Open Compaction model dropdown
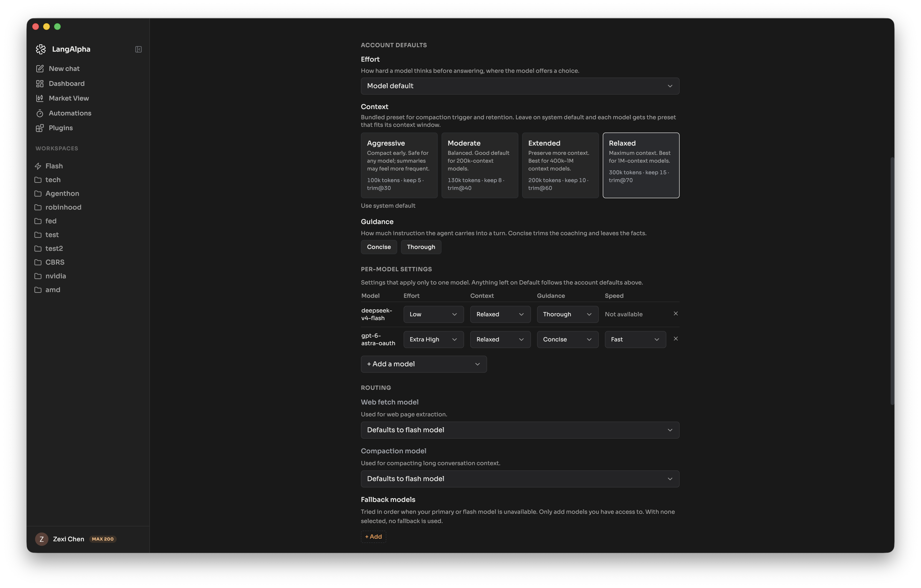Viewport: 921px width, 588px height. [x=520, y=479]
